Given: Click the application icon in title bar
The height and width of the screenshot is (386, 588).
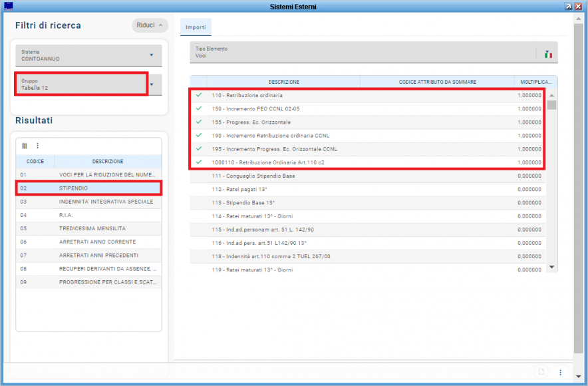Looking at the screenshot, I should point(8,6).
